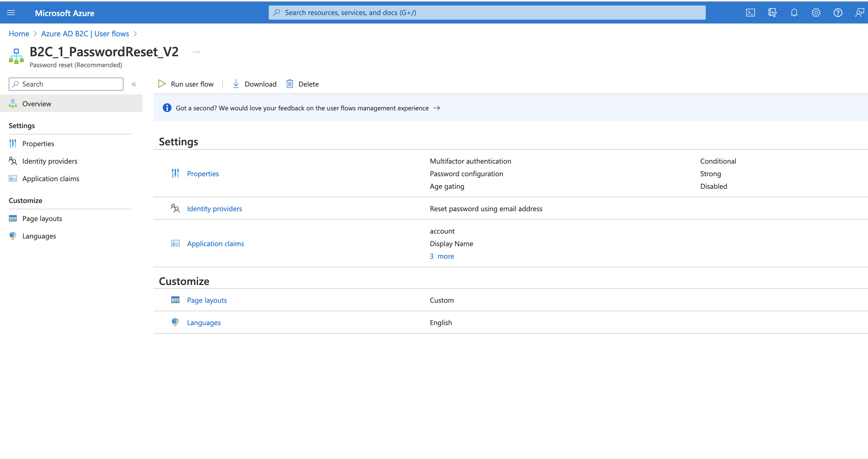This screenshot has width=868, height=459.
Task: Click the Disabled age gating value
Action: 714,186
